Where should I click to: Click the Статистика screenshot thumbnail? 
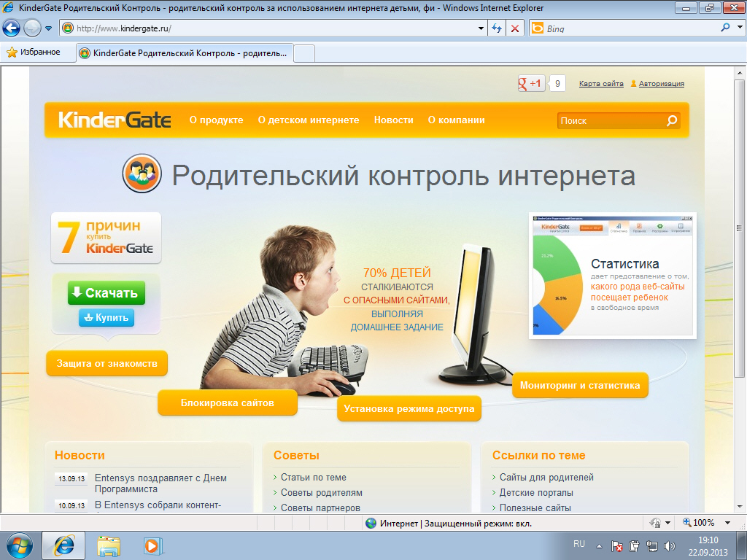pos(613,276)
